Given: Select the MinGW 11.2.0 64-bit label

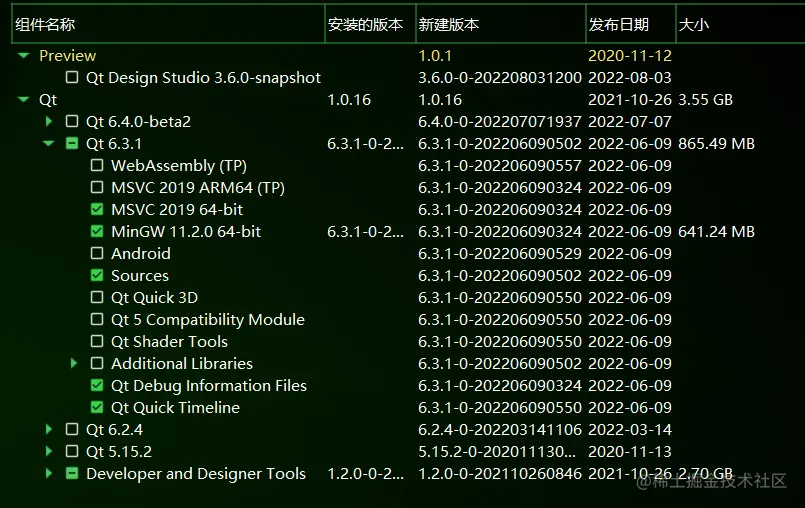Looking at the screenshot, I should [x=186, y=232].
